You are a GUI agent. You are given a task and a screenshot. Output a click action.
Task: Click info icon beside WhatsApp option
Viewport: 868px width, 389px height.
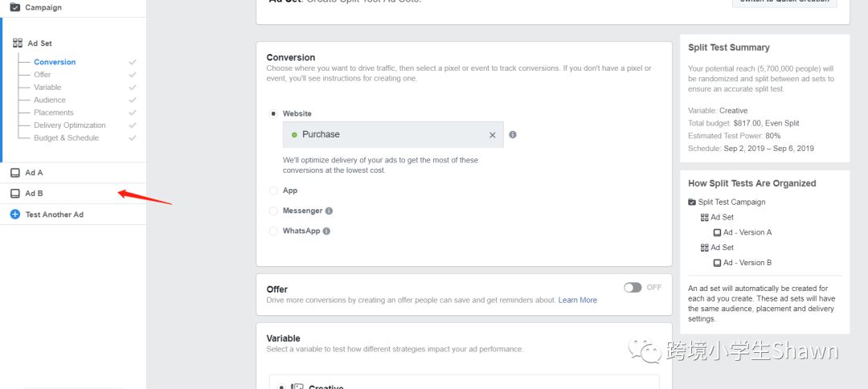[326, 231]
